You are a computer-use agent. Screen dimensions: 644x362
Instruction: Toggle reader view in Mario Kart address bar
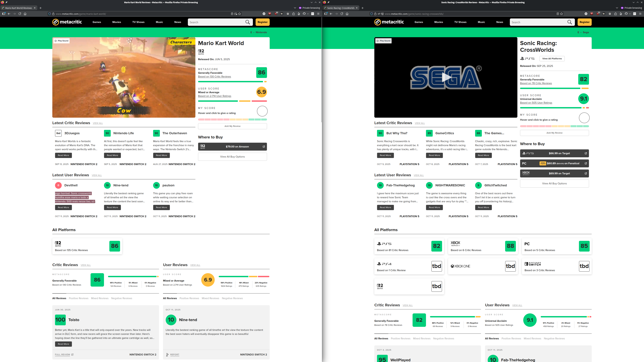point(232,14)
